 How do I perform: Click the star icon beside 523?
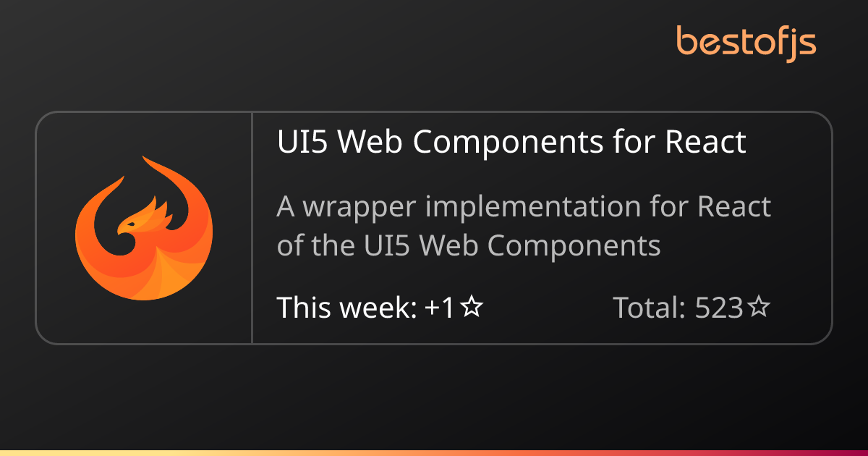click(x=758, y=308)
